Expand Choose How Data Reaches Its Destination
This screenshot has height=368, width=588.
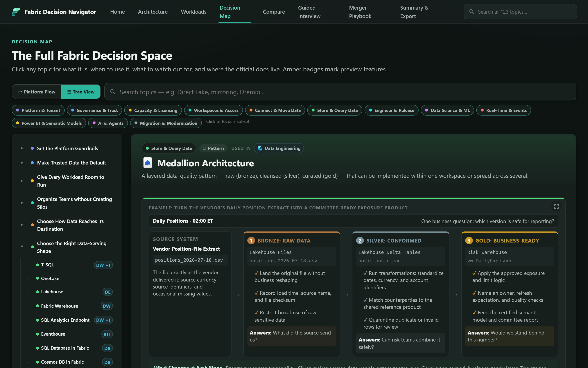coord(22,225)
